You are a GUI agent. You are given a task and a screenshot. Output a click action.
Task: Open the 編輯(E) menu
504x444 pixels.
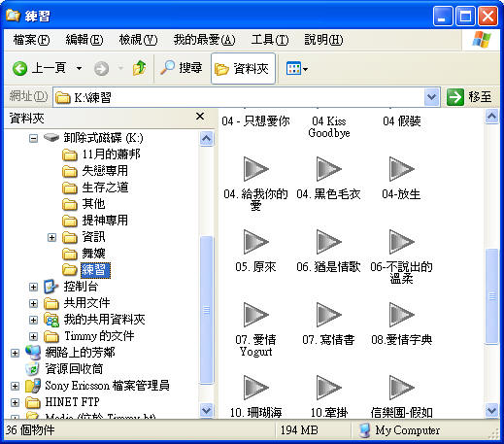84,40
